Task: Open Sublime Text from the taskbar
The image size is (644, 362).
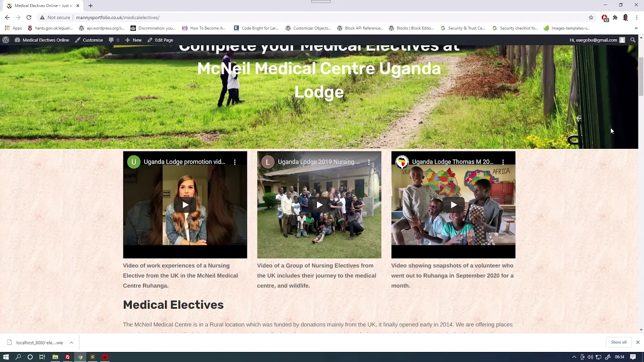Action: click(x=93, y=357)
